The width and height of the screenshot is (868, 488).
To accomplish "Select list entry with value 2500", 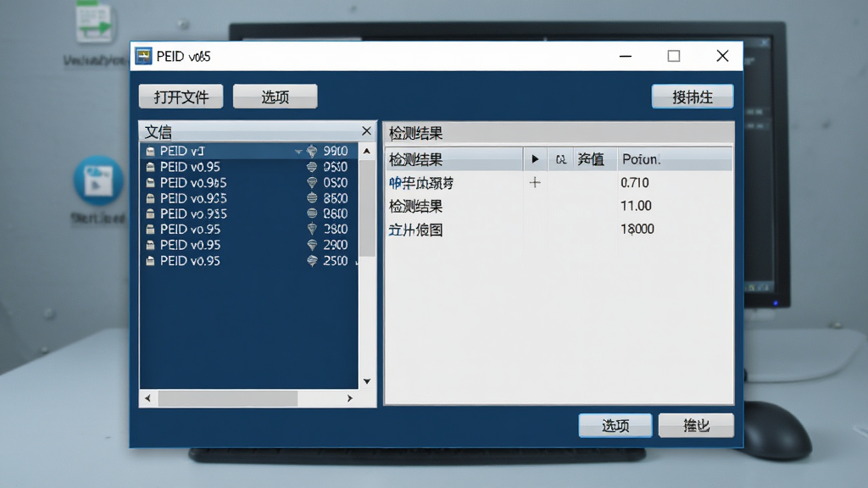I will (x=249, y=261).
